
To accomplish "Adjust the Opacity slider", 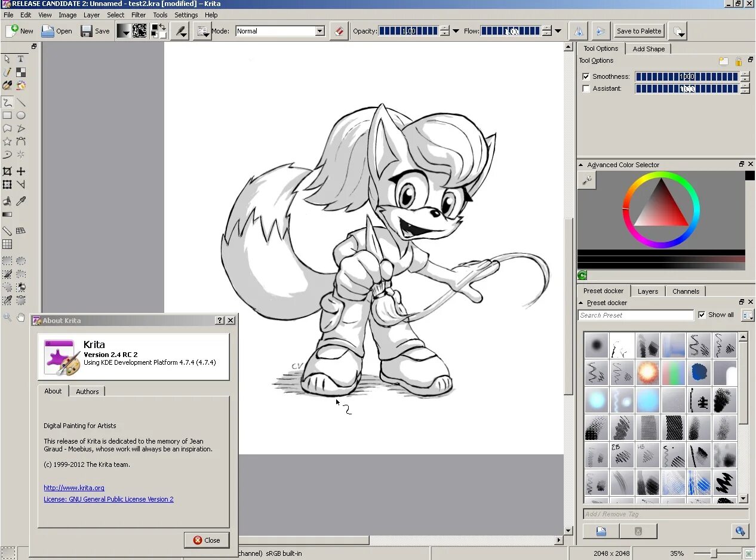I will [409, 31].
